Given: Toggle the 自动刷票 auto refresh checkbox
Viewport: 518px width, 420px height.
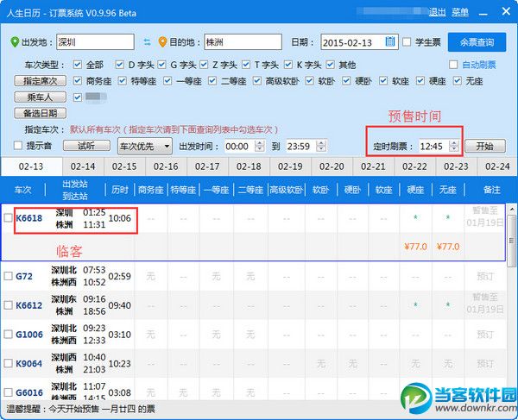Looking at the screenshot, I should [453, 65].
